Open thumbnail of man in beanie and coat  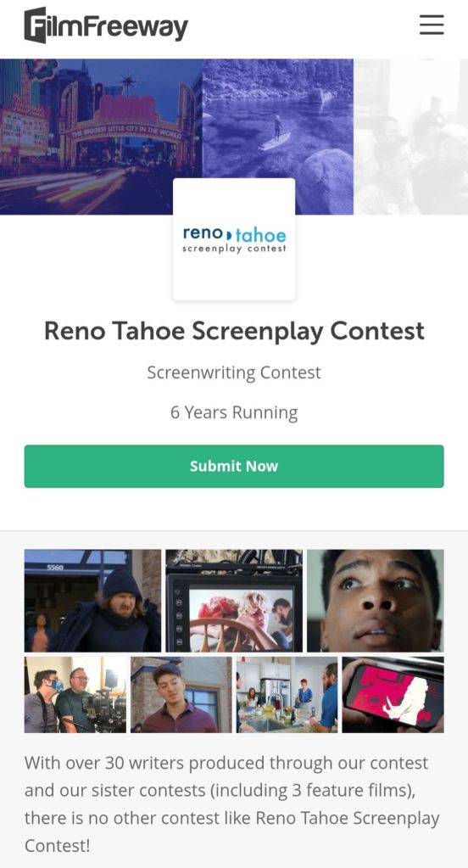click(92, 601)
